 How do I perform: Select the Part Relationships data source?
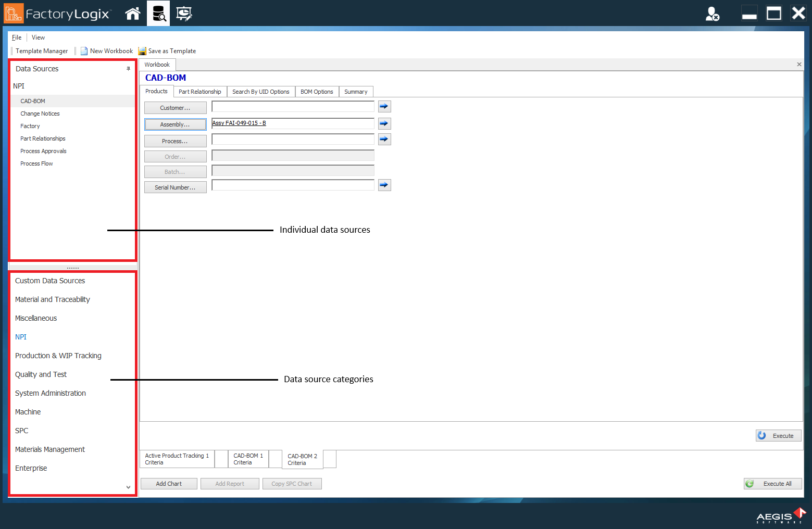(x=43, y=138)
